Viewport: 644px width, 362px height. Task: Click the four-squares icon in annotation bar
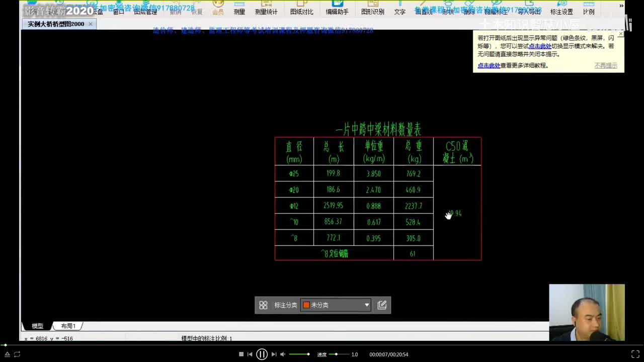coord(263,305)
